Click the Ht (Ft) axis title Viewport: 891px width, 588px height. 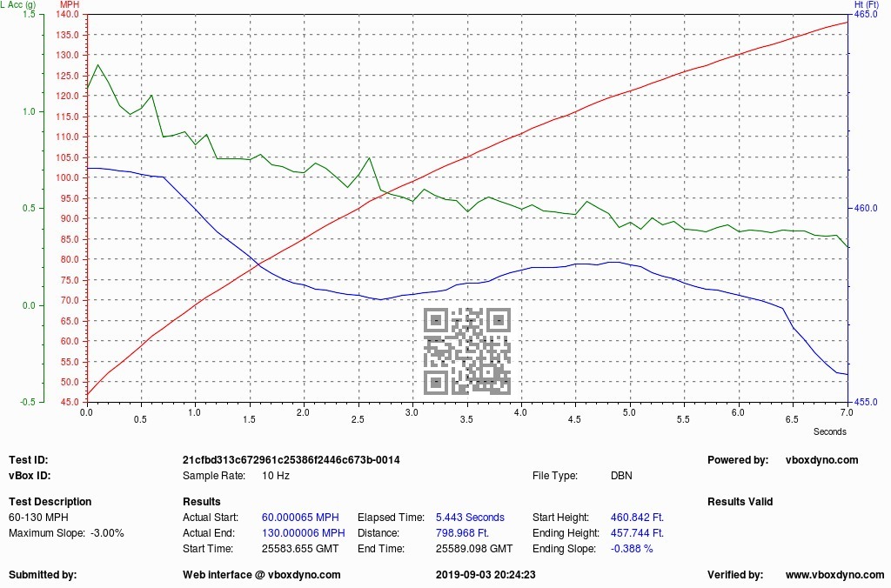click(866, 4)
